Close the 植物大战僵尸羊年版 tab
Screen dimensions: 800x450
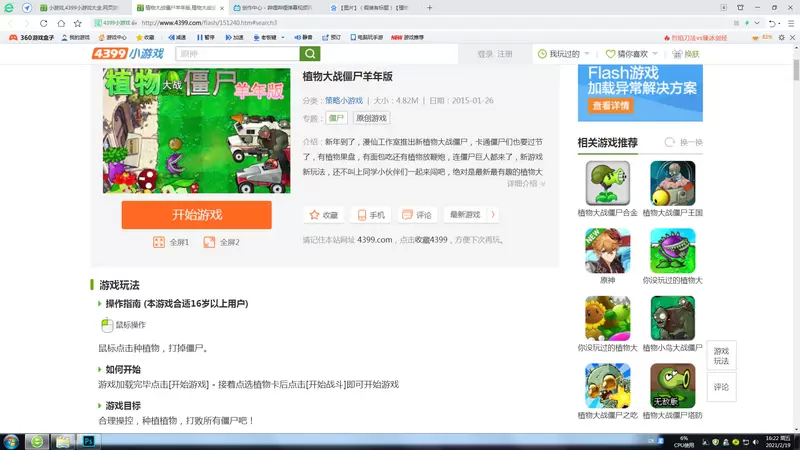point(222,8)
